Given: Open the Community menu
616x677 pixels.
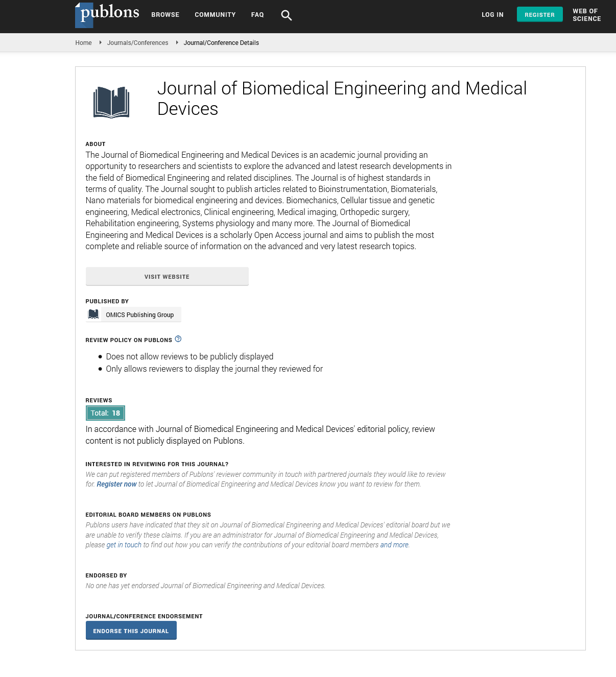Looking at the screenshot, I should (x=215, y=15).
